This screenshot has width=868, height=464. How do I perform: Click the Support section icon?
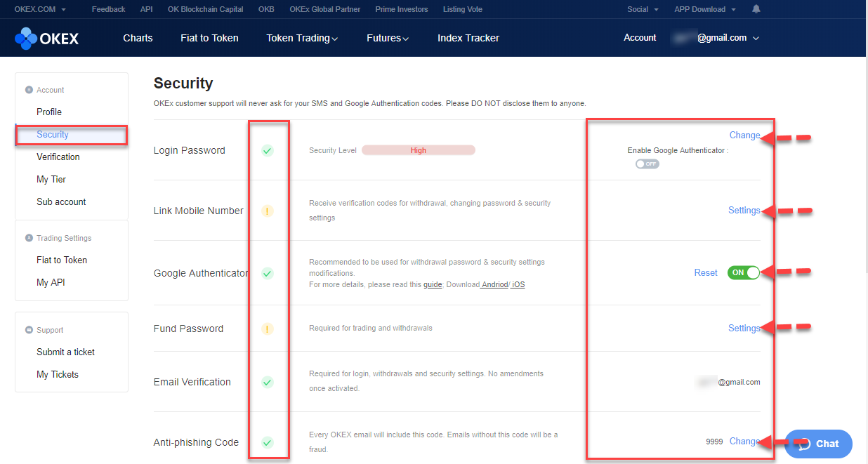[29, 330]
